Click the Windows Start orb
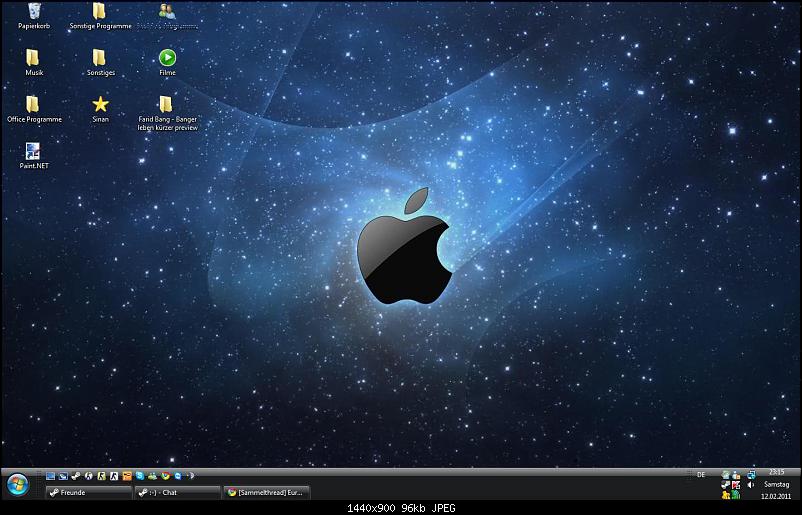This screenshot has height=515, width=802. 17,485
